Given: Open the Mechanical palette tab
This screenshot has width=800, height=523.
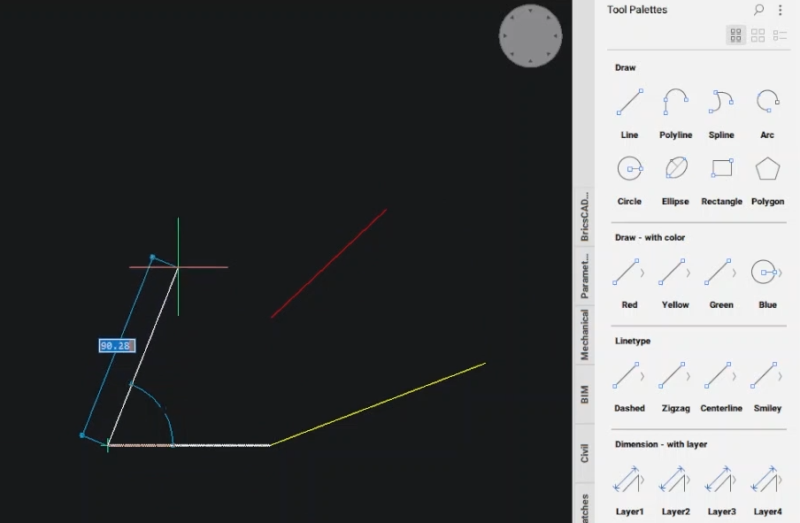Looking at the screenshot, I should [585, 334].
